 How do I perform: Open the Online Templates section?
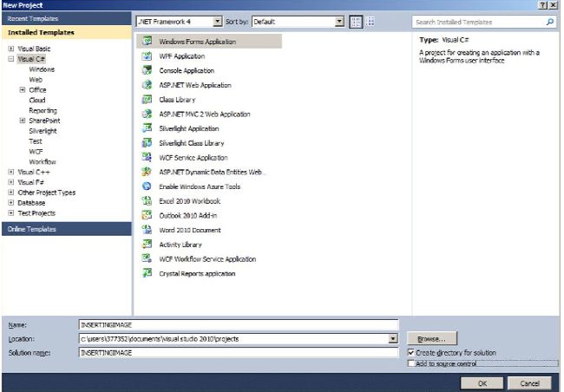(67, 229)
